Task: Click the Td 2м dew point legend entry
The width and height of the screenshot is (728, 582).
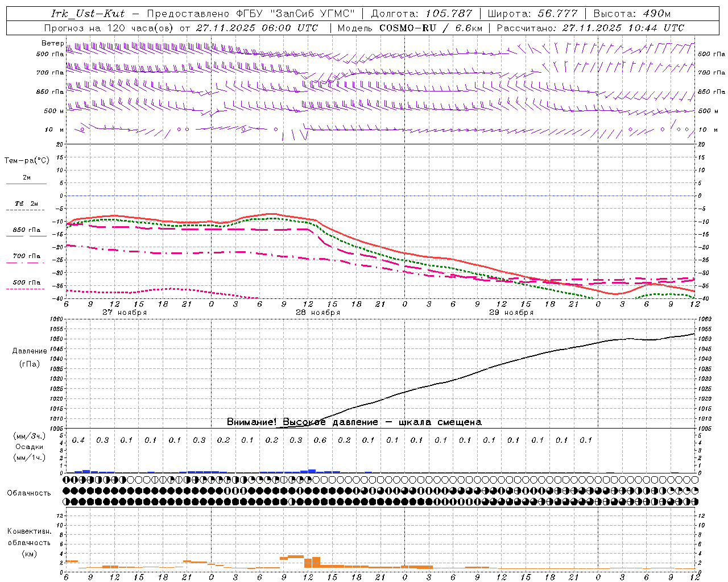Action: (x=26, y=203)
